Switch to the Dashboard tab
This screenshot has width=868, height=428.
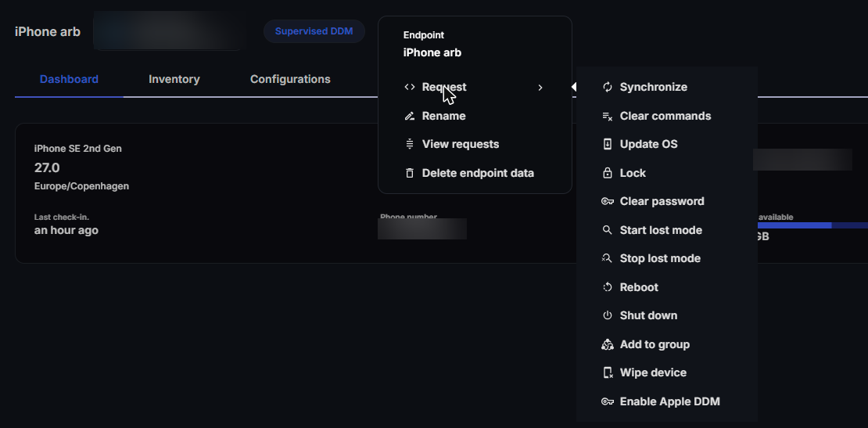tap(69, 79)
